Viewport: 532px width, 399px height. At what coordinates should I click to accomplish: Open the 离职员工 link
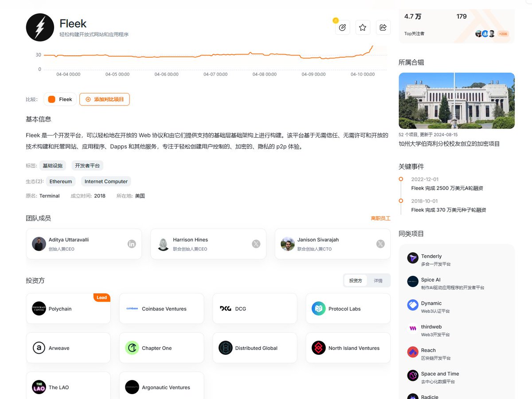pos(381,218)
